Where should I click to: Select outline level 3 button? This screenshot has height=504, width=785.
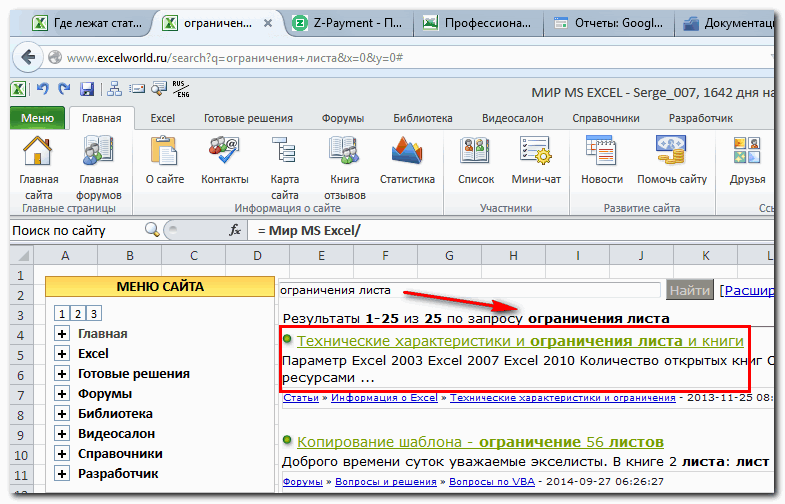click(x=94, y=314)
